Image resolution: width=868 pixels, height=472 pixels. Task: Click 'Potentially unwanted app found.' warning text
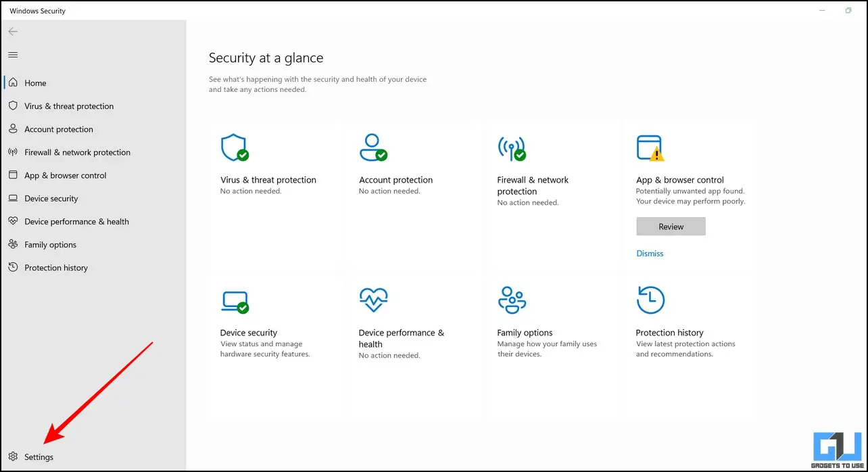(x=690, y=191)
